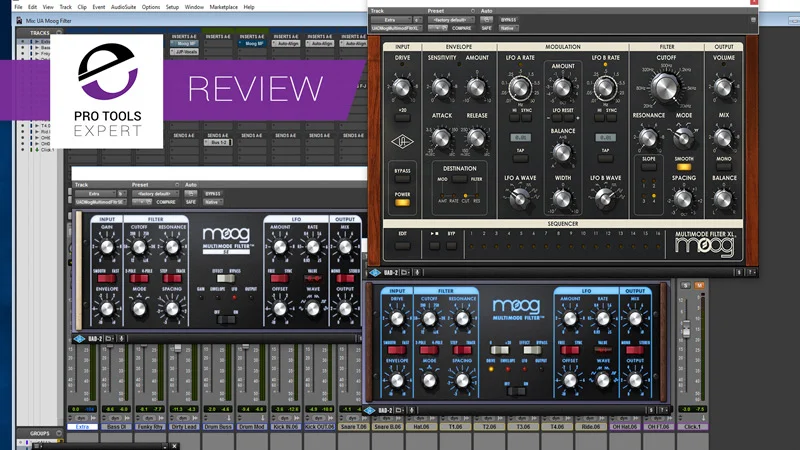Click the XL sequencer play/stop button
This screenshot has width=800, height=450.
tap(434, 245)
